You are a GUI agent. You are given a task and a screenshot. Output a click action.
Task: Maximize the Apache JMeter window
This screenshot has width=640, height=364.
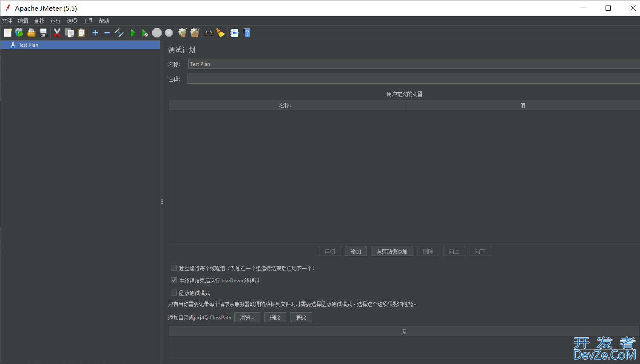click(608, 8)
